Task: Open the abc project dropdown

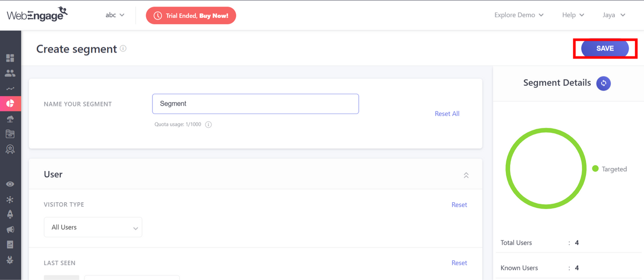Action: [115, 15]
